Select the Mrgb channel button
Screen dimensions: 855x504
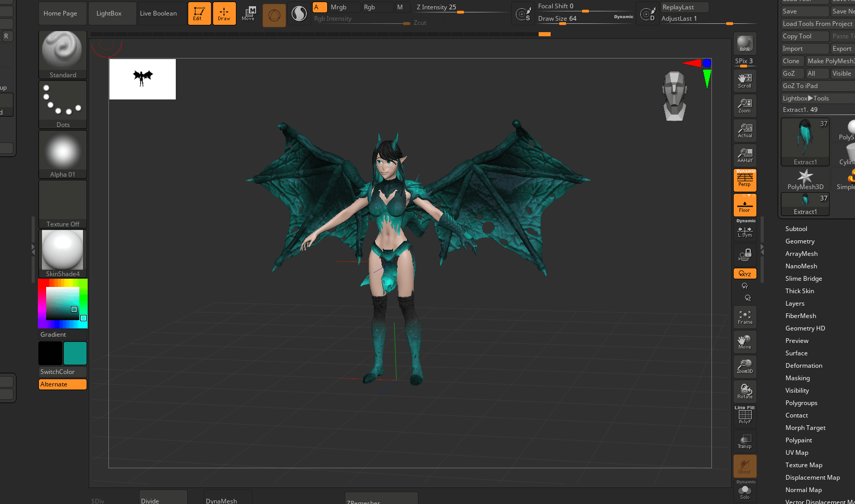click(x=344, y=7)
